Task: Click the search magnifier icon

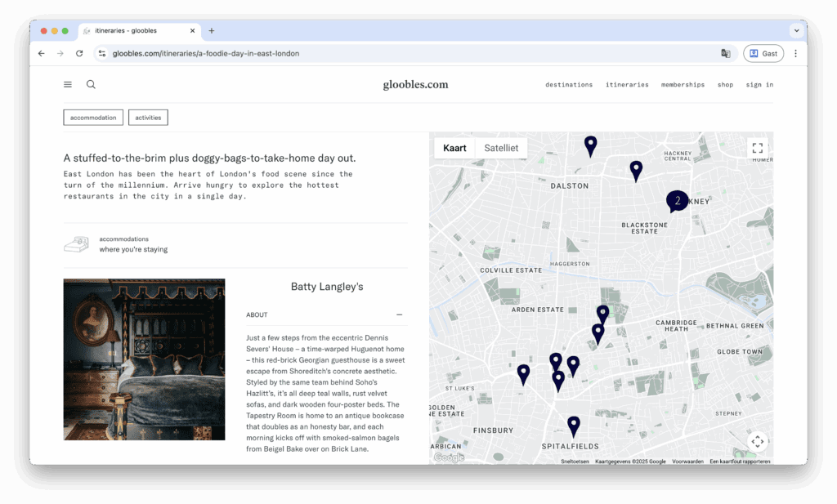Action: tap(91, 84)
